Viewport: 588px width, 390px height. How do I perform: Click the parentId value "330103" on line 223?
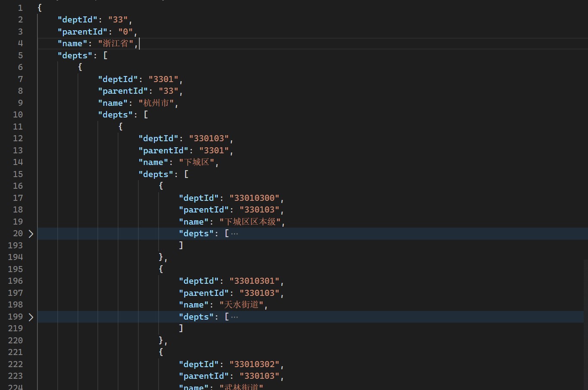[260, 376]
